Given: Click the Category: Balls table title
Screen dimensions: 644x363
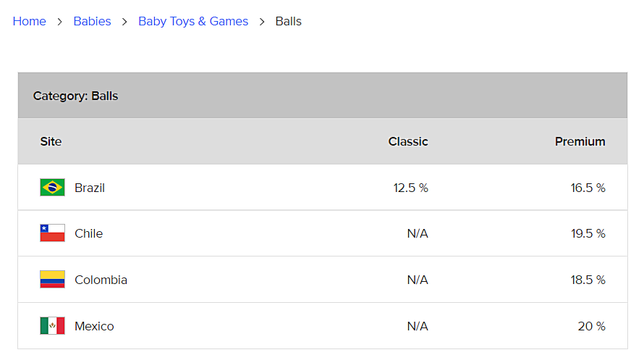Looking at the screenshot, I should (75, 96).
